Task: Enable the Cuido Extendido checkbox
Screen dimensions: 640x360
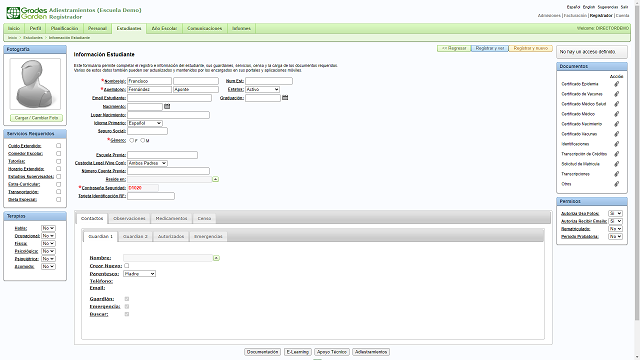Action: (58, 146)
